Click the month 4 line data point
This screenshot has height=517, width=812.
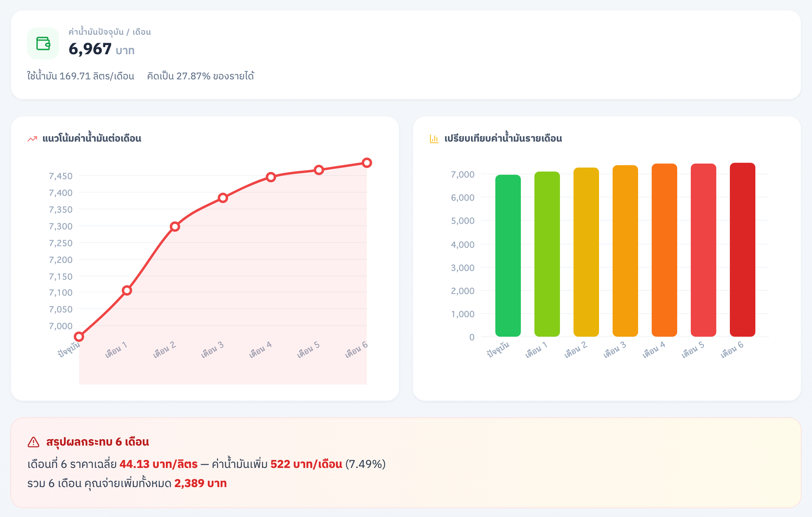271,177
